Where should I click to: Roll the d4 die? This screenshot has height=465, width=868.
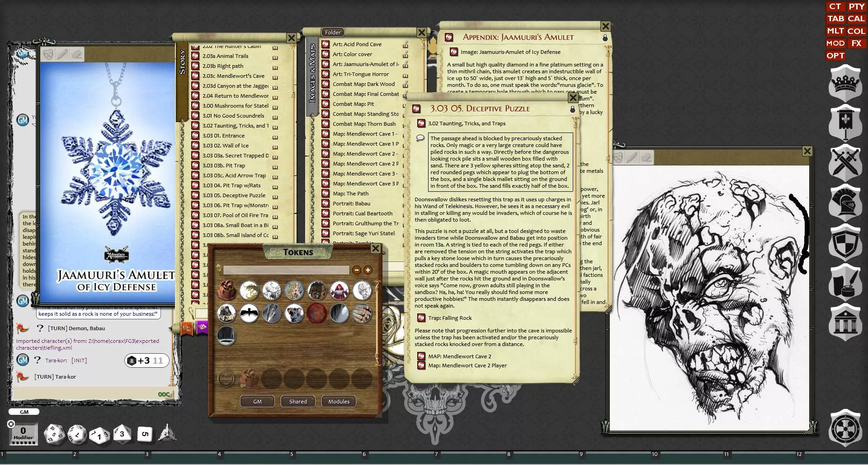[x=167, y=433]
